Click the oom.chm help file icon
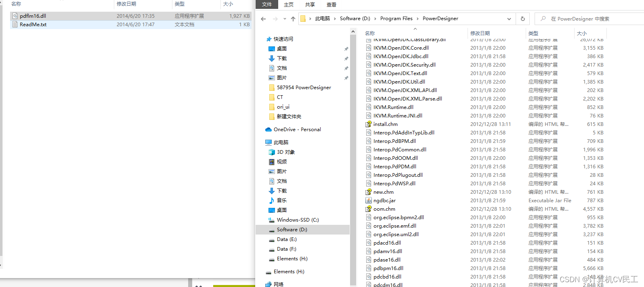 click(x=368, y=209)
